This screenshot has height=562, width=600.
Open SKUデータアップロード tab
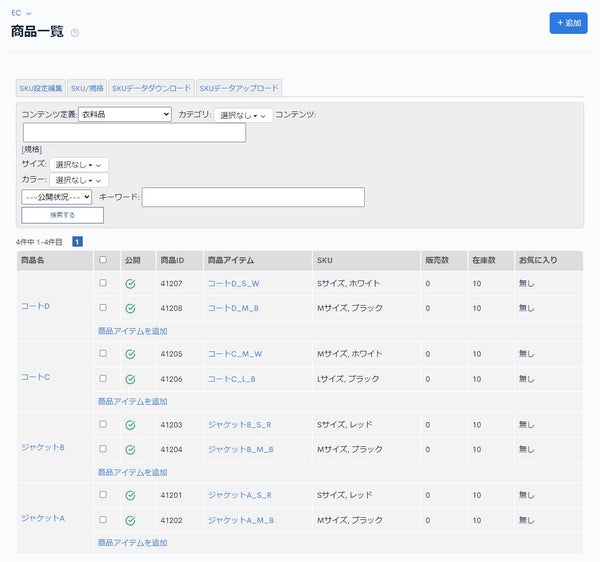click(239, 88)
